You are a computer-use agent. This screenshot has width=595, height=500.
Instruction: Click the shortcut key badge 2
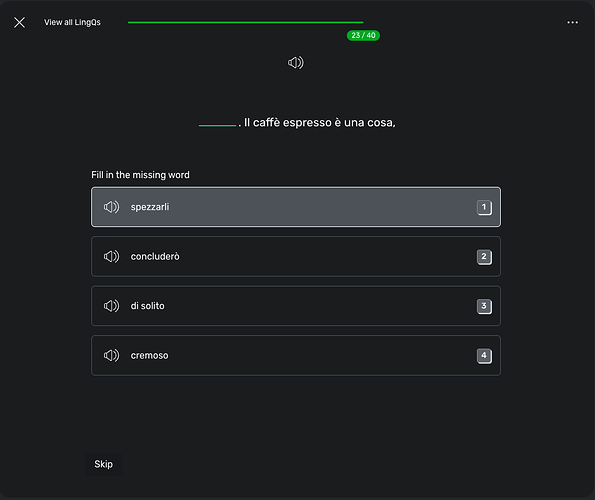point(484,257)
